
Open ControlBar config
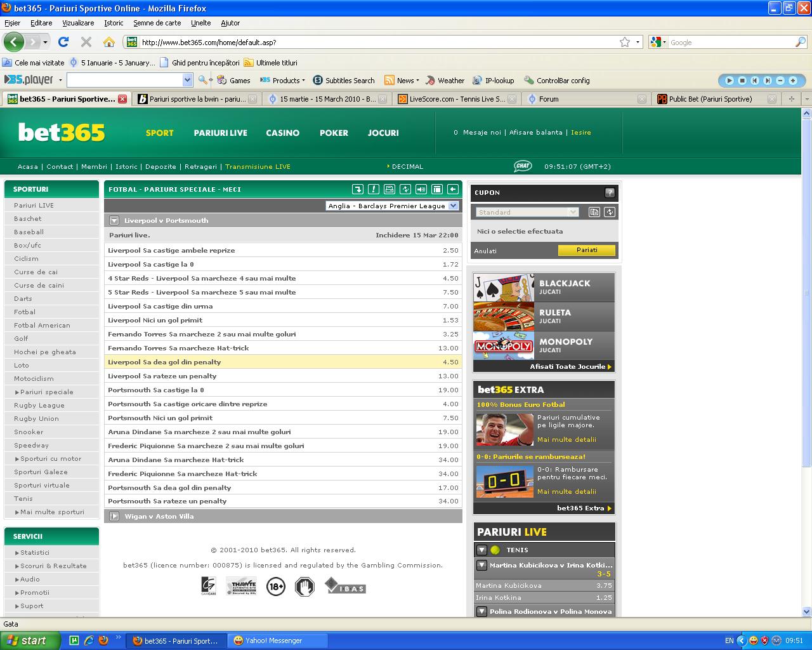click(557, 81)
